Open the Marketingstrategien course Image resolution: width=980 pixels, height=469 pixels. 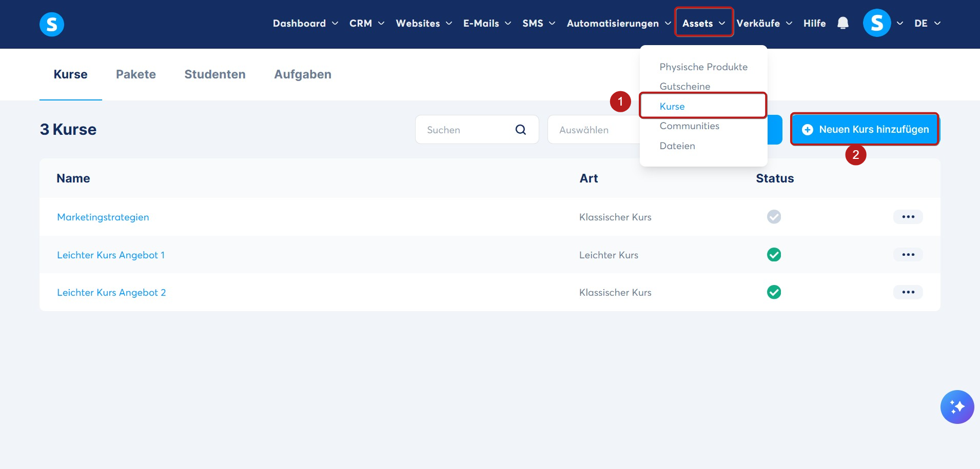tap(103, 217)
